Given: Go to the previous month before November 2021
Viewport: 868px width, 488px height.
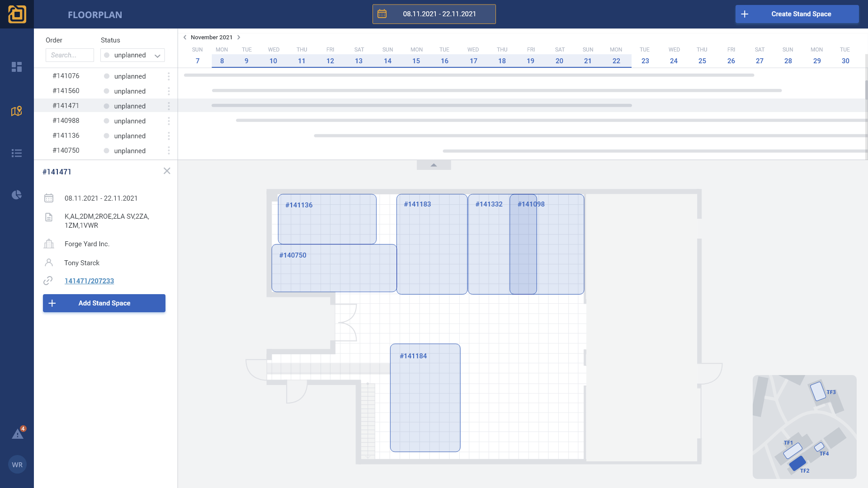Looking at the screenshot, I should click(185, 38).
